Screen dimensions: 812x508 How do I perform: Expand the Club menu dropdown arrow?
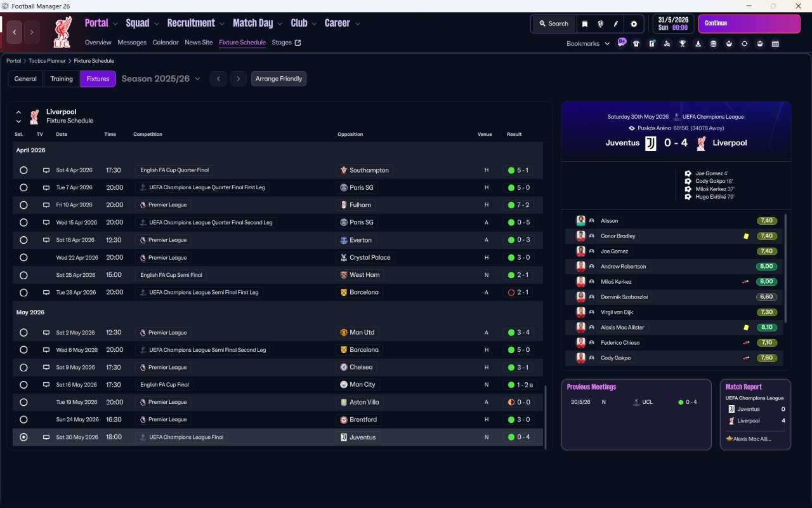314,23
